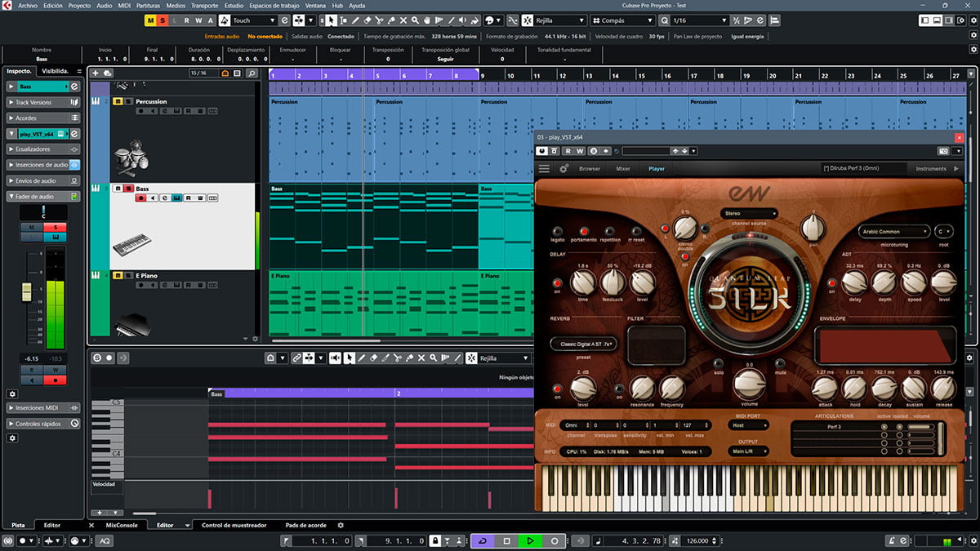Viewport: 980px width, 551px height.
Task: Toggle the global Write W automation button
Action: 198,20
